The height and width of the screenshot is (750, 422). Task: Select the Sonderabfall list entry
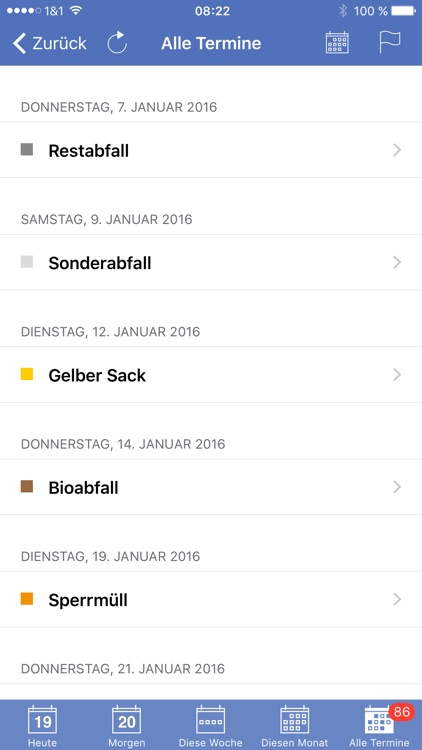(211, 262)
